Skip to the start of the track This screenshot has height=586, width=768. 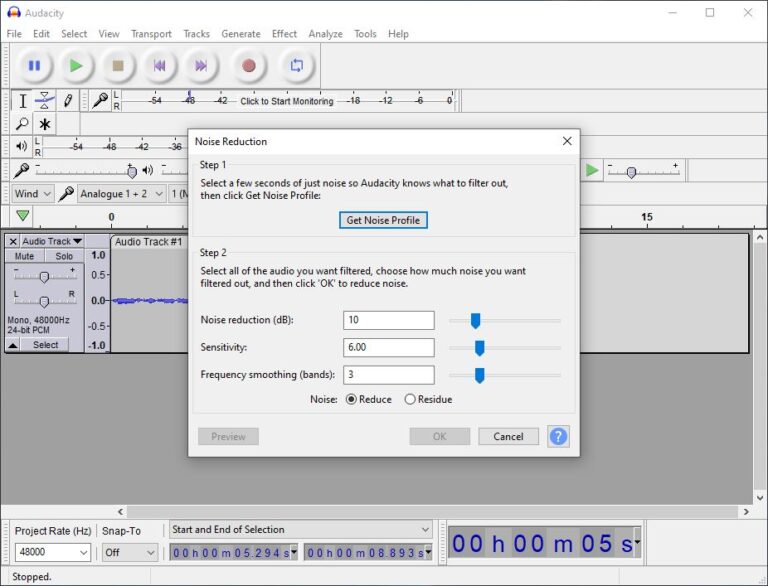pyautogui.click(x=159, y=65)
